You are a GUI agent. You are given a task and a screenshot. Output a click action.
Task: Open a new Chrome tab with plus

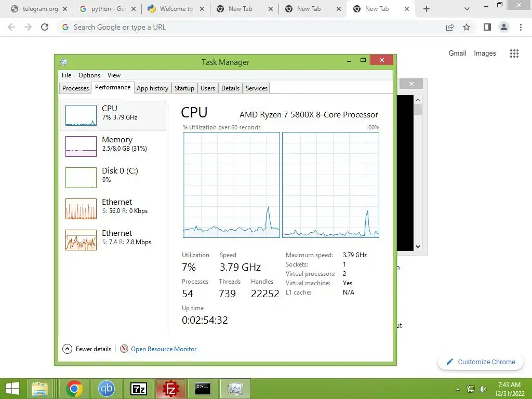pos(427,9)
